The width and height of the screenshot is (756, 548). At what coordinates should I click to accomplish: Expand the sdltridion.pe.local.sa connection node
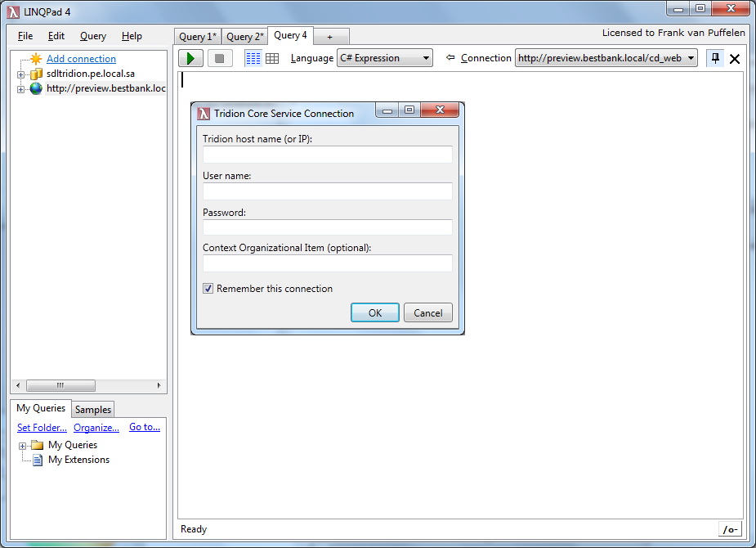[x=20, y=74]
